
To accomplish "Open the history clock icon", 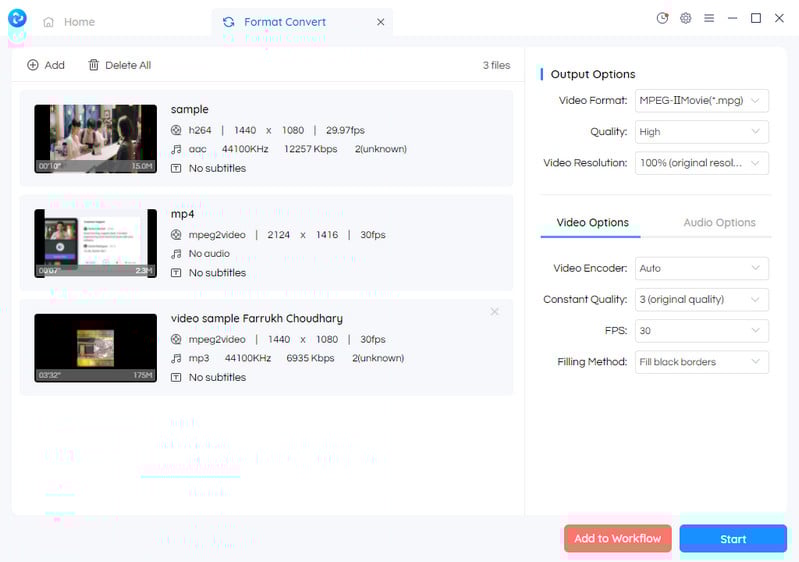I will point(662,18).
